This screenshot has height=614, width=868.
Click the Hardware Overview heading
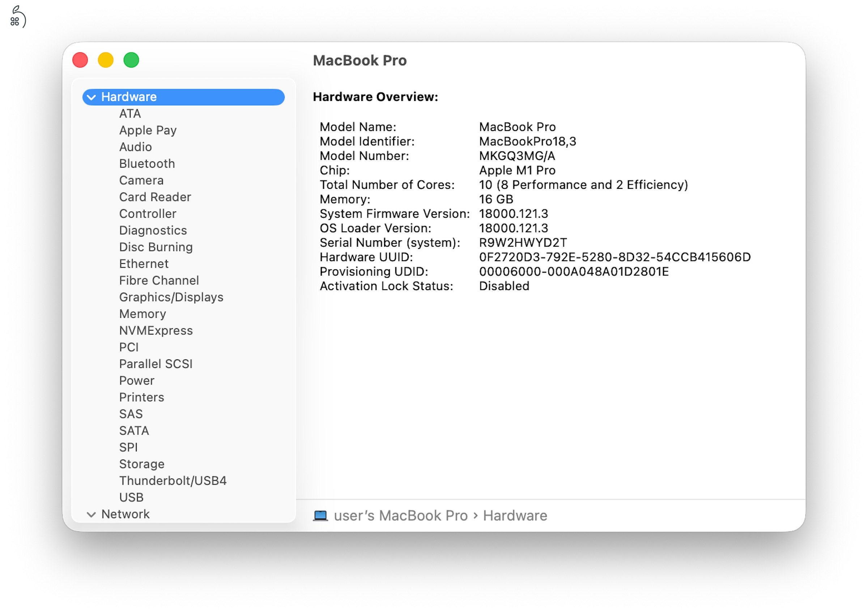pyautogui.click(x=375, y=97)
